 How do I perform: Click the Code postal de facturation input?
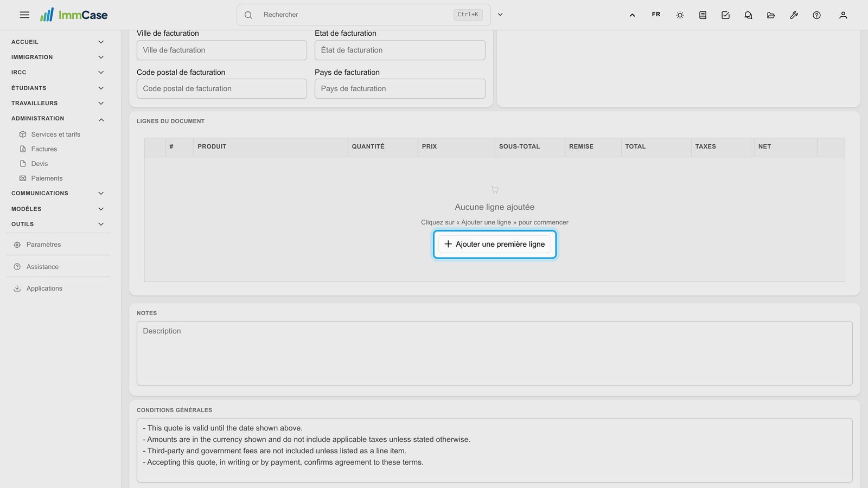[x=222, y=89]
